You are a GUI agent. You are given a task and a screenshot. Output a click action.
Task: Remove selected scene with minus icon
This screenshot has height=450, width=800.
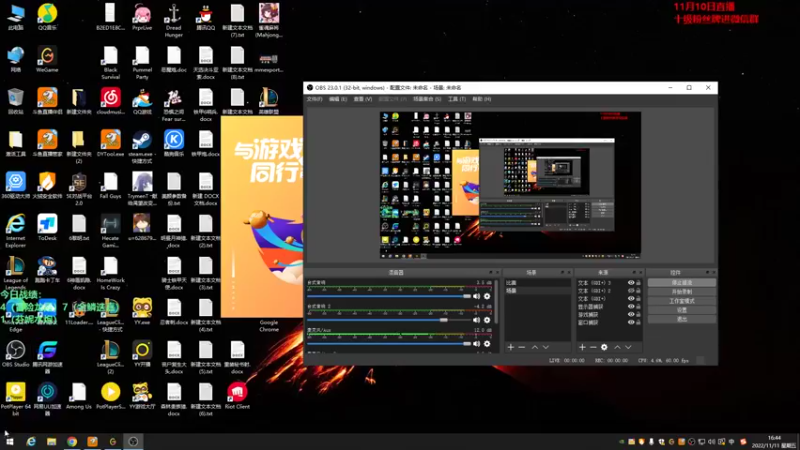(x=521, y=347)
